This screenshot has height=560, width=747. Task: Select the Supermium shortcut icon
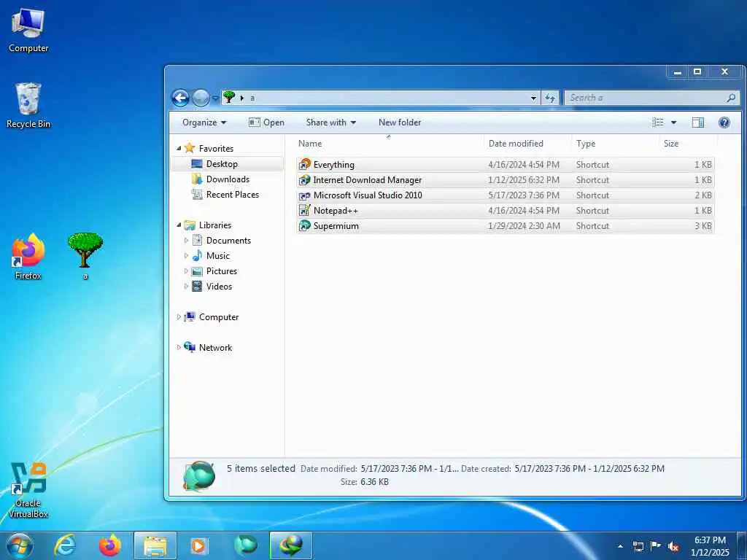click(x=304, y=226)
